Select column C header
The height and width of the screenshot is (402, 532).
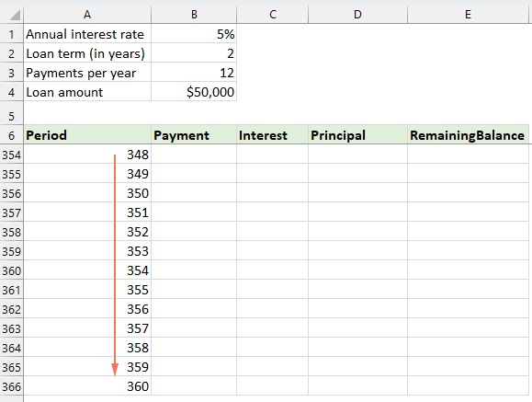[x=273, y=15]
